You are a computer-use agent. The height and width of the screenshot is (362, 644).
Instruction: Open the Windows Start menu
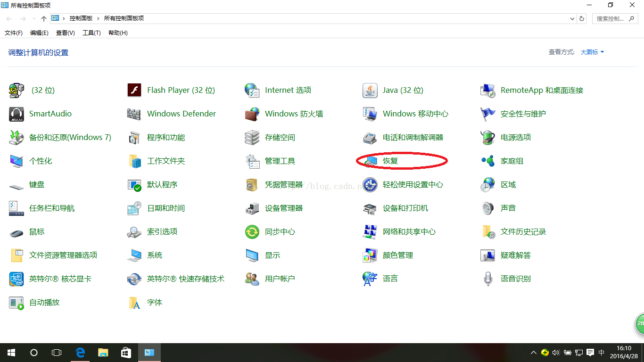tap(11, 353)
